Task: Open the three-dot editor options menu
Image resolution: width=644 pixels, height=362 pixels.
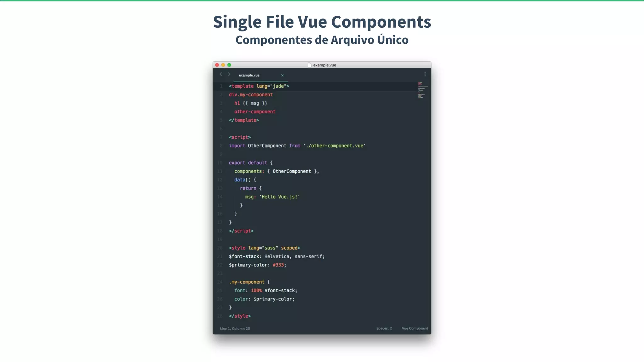Action: pyautogui.click(x=425, y=74)
